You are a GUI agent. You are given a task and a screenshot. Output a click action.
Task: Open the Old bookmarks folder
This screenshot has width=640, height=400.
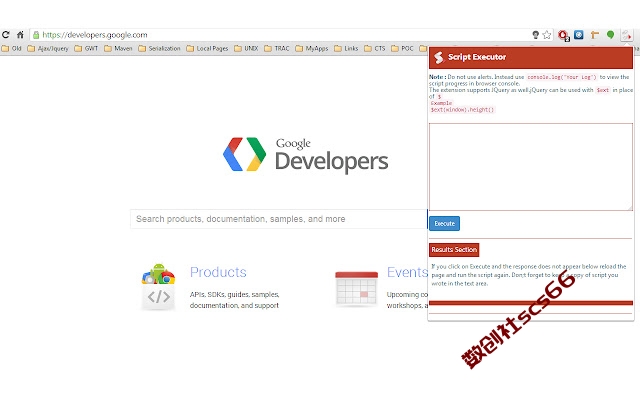click(11, 48)
